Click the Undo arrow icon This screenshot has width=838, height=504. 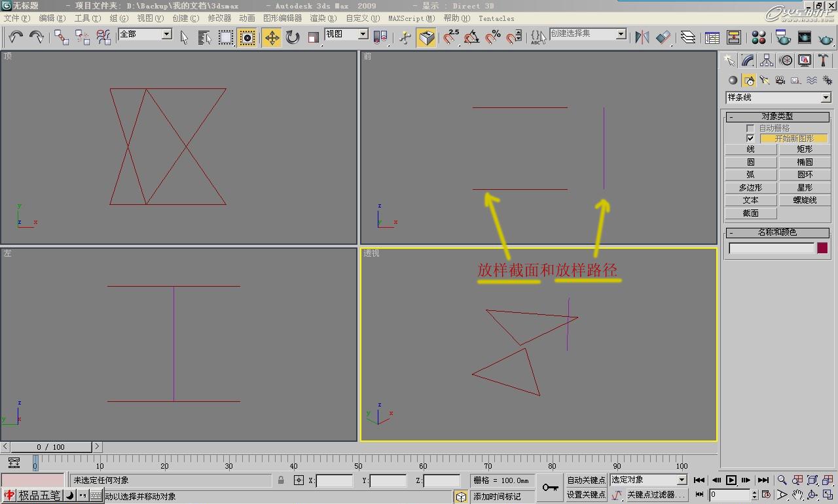pyautogui.click(x=16, y=37)
